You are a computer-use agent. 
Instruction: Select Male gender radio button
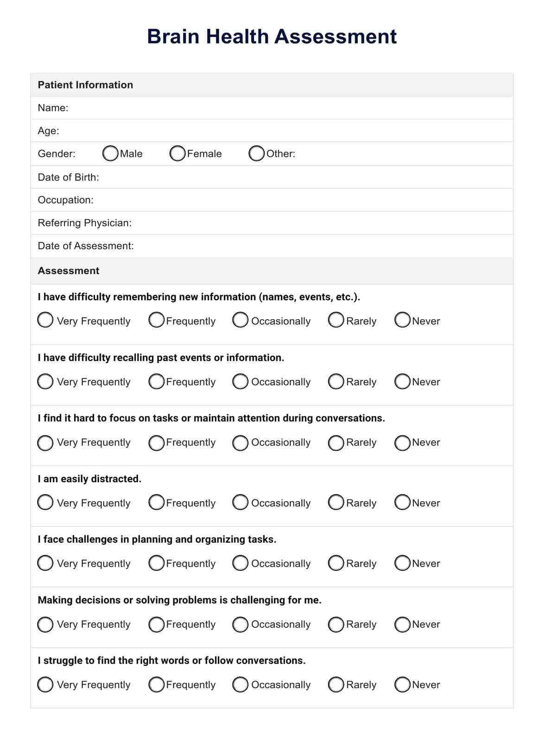pyautogui.click(x=110, y=154)
